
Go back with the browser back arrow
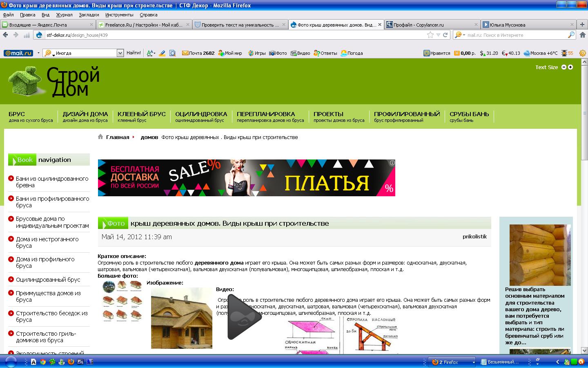[6, 35]
